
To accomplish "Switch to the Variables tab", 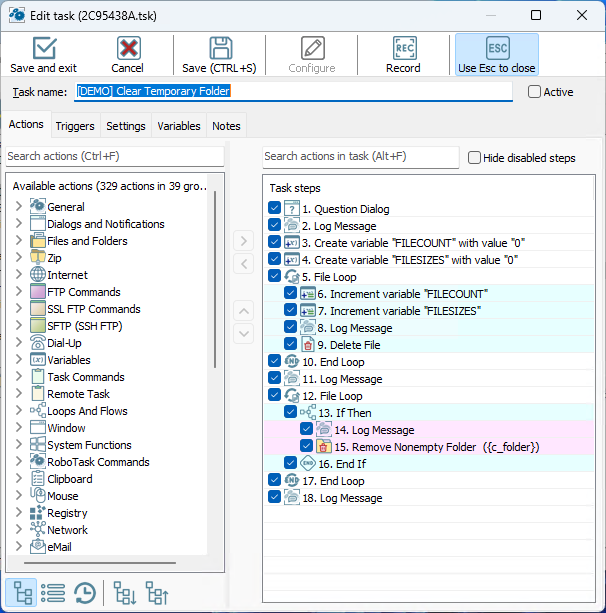I will click(179, 126).
